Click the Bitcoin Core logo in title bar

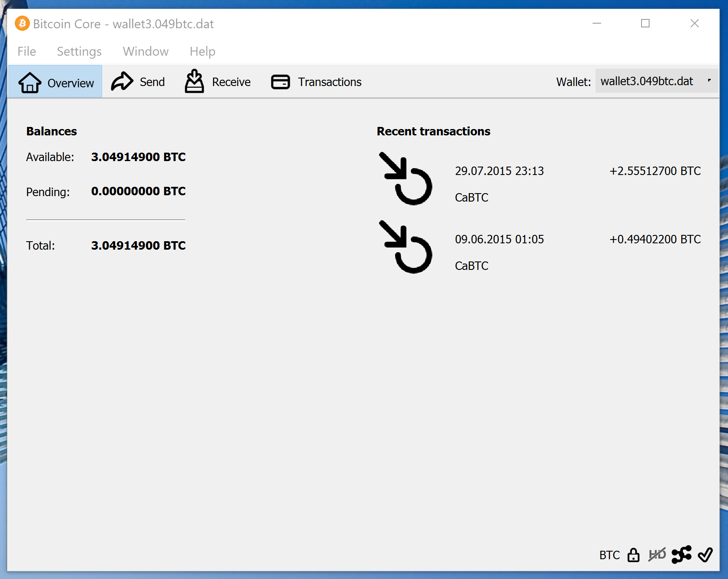(22, 23)
